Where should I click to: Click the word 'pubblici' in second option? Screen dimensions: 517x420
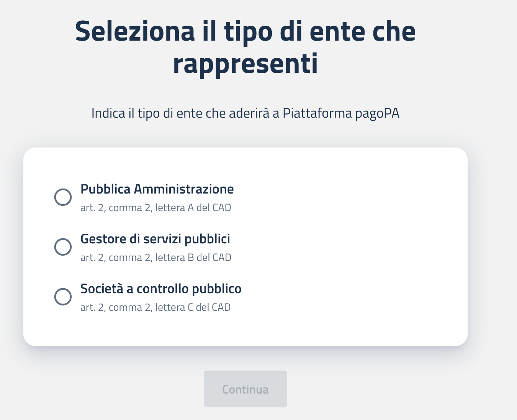click(207, 239)
